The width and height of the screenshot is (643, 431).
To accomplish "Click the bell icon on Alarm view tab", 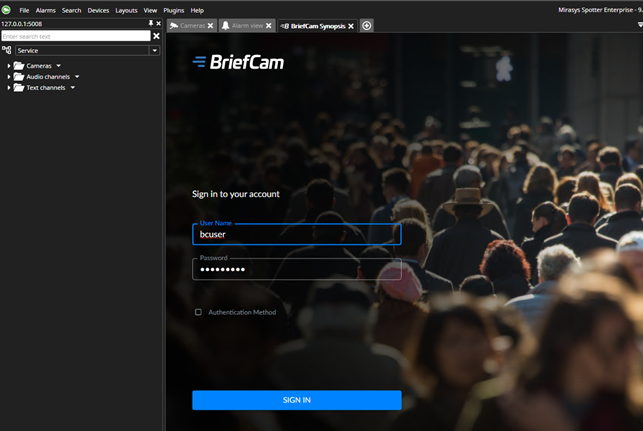I will point(225,25).
